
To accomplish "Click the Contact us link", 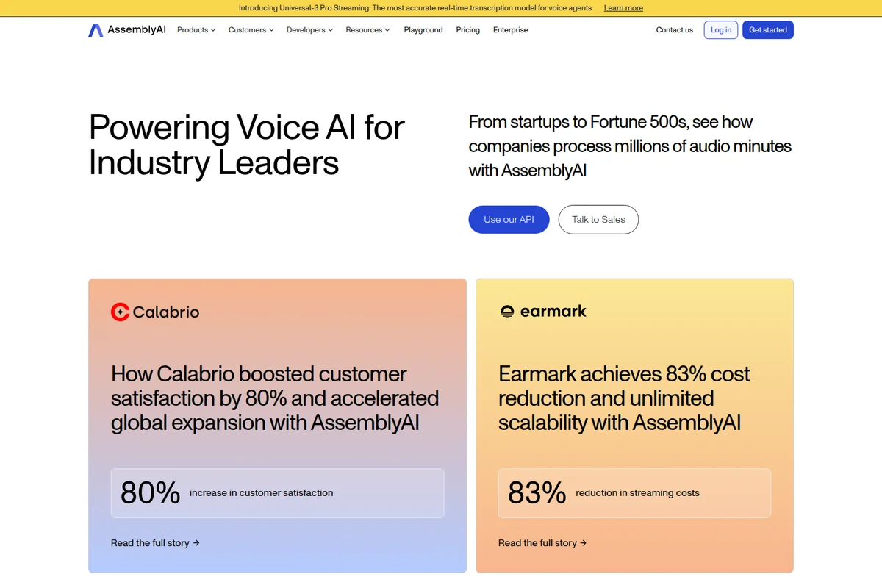I will [x=674, y=30].
